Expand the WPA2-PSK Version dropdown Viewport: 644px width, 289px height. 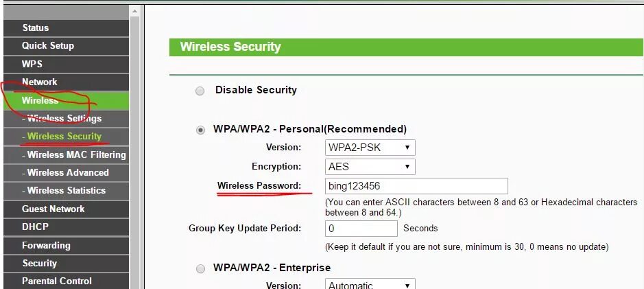[370, 148]
